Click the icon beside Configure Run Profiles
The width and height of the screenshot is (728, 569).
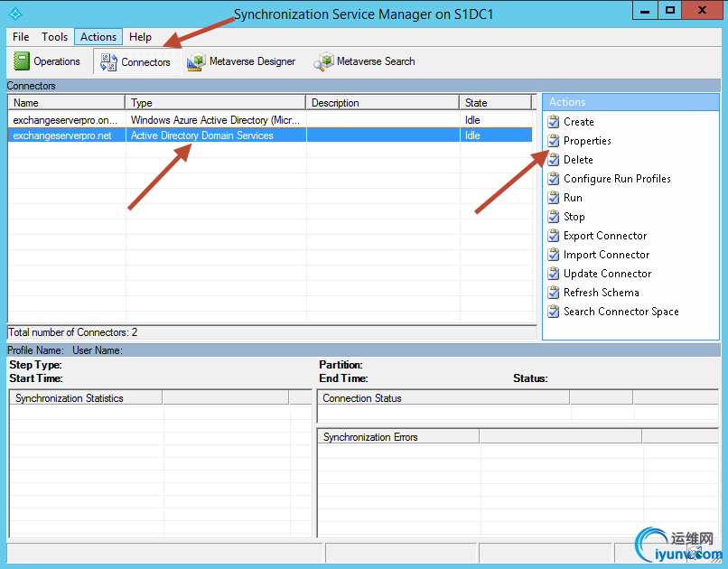554,179
